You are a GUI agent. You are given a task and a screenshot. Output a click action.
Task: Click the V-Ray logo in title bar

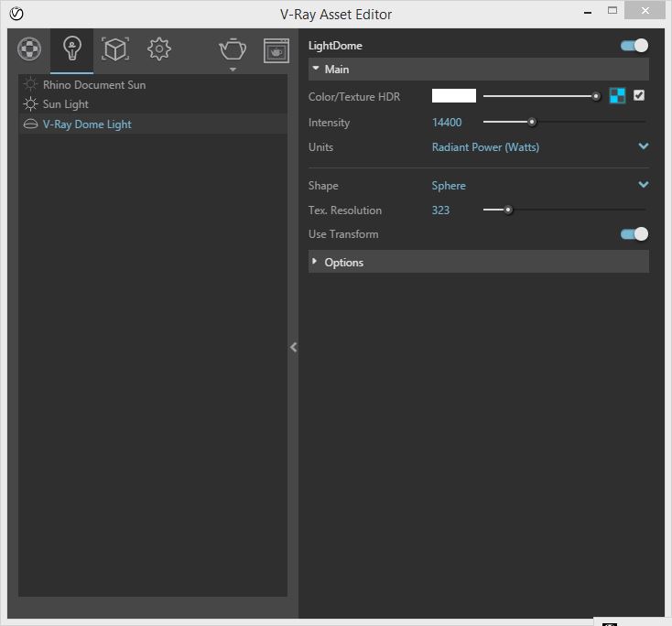[x=16, y=15]
